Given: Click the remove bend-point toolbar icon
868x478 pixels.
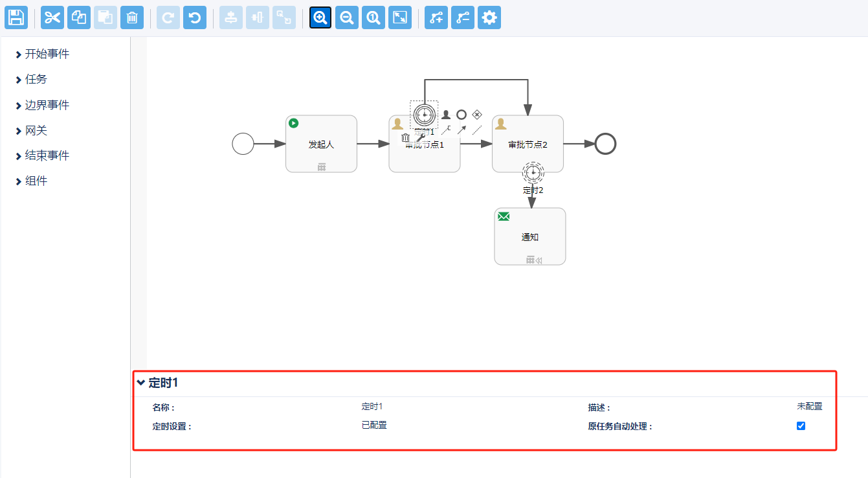Looking at the screenshot, I should 463,17.
